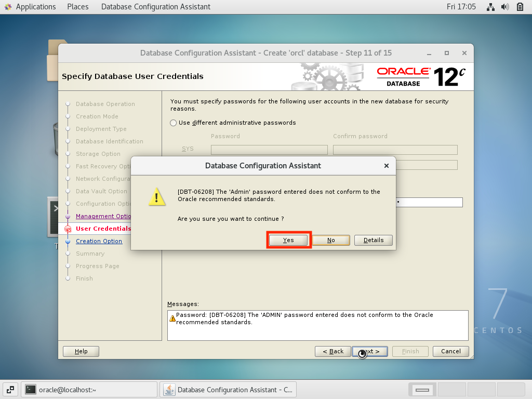
Task: Confirm by clicking the Yes button
Action: coord(288,240)
